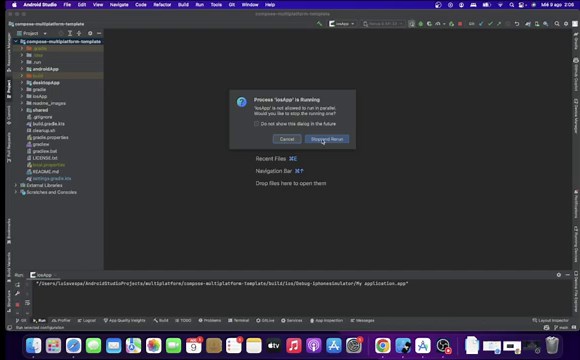Open the Layout Inspector tool window
This screenshot has height=360, width=580.
(550, 320)
